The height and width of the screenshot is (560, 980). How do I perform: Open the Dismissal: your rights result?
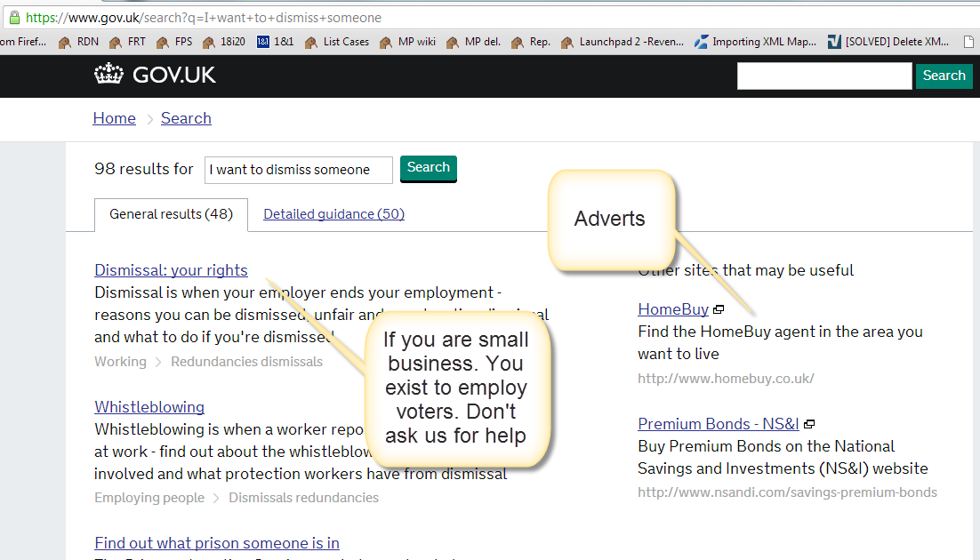[x=171, y=270]
